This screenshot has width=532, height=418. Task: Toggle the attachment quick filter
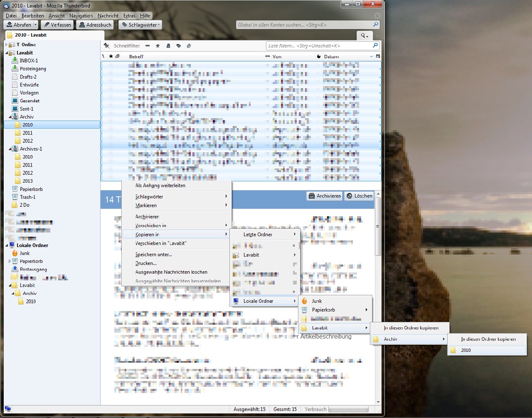click(189, 46)
